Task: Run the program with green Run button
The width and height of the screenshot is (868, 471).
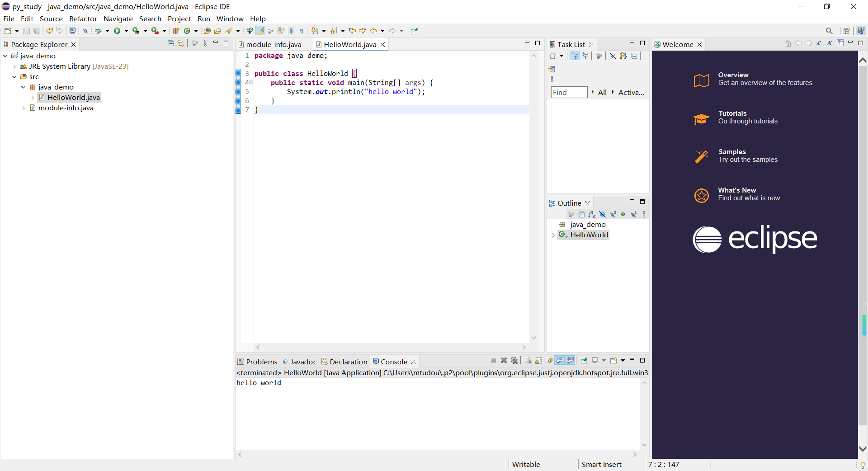Action: (117, 31)
